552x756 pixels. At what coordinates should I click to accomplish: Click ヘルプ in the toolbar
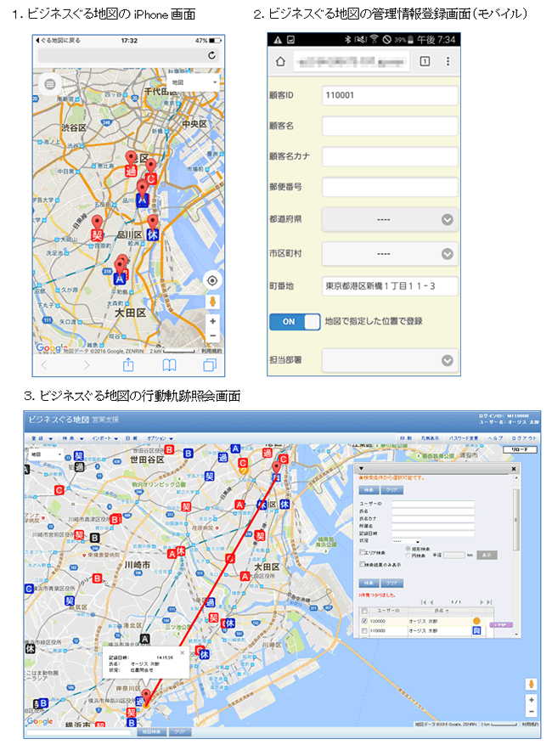click(x=494, y=438)
